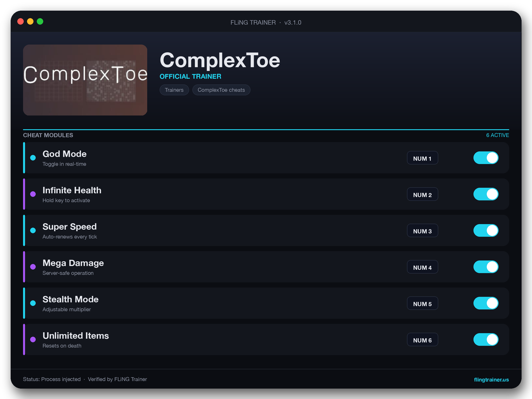Click the 'Auto-renews every tick' description
The image size is (532, 399).
tap(70, 237)
